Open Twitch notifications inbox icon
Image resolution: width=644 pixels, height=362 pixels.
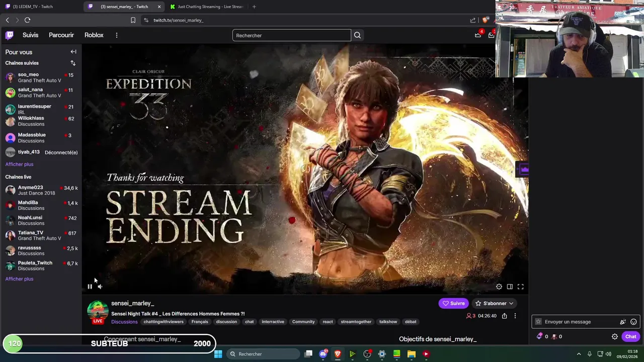[491, 35]
